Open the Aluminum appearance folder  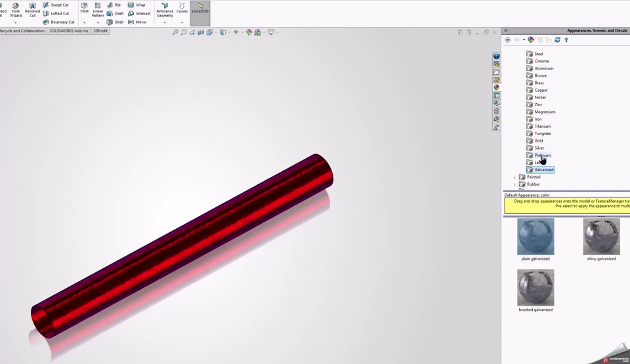click(540, 68)
